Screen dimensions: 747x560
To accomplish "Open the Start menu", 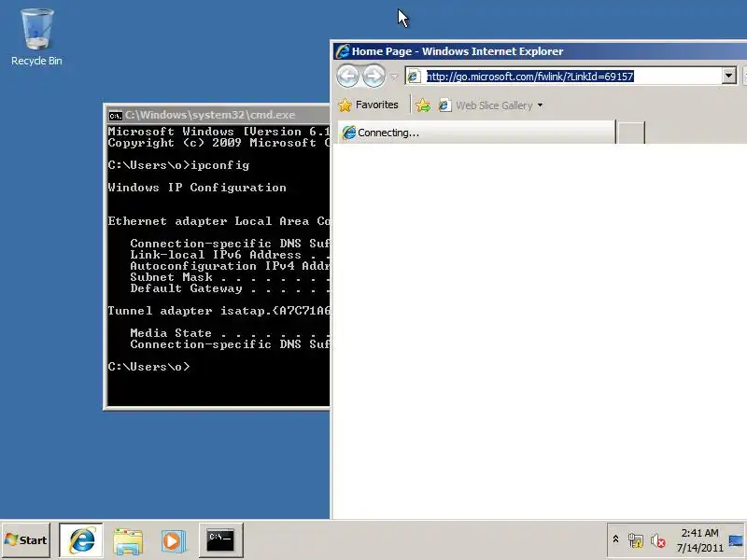I will click(26, 540).
